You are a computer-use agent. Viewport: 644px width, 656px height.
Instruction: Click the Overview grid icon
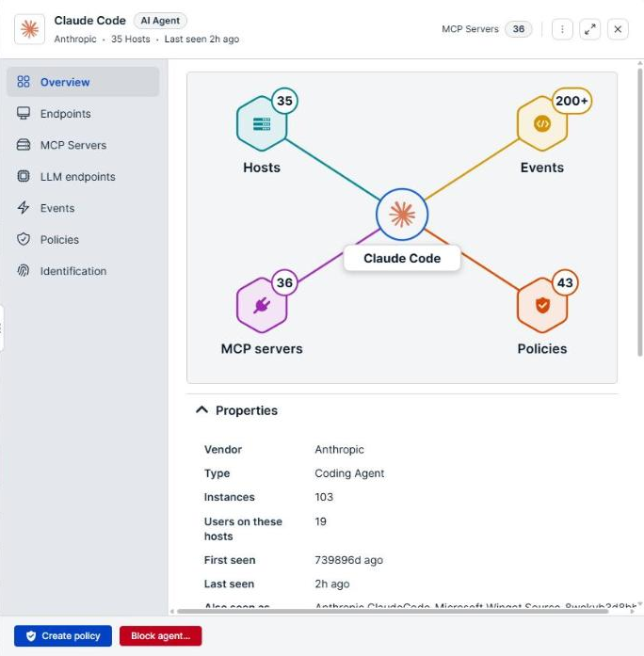pos(24,82)
